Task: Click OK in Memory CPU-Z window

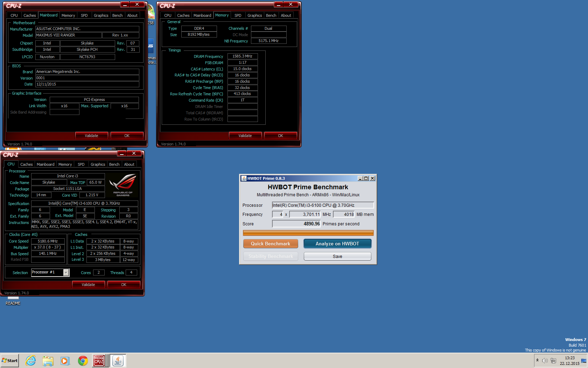Action: click(281, 136)
